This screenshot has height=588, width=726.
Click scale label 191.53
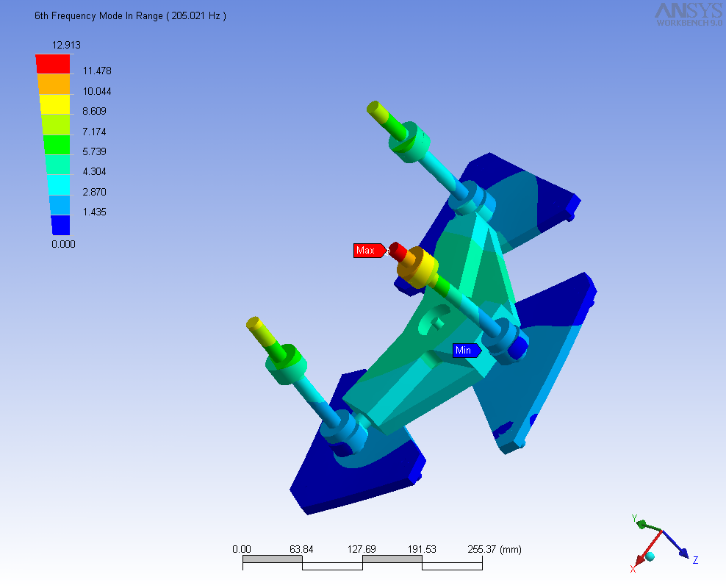422,549
